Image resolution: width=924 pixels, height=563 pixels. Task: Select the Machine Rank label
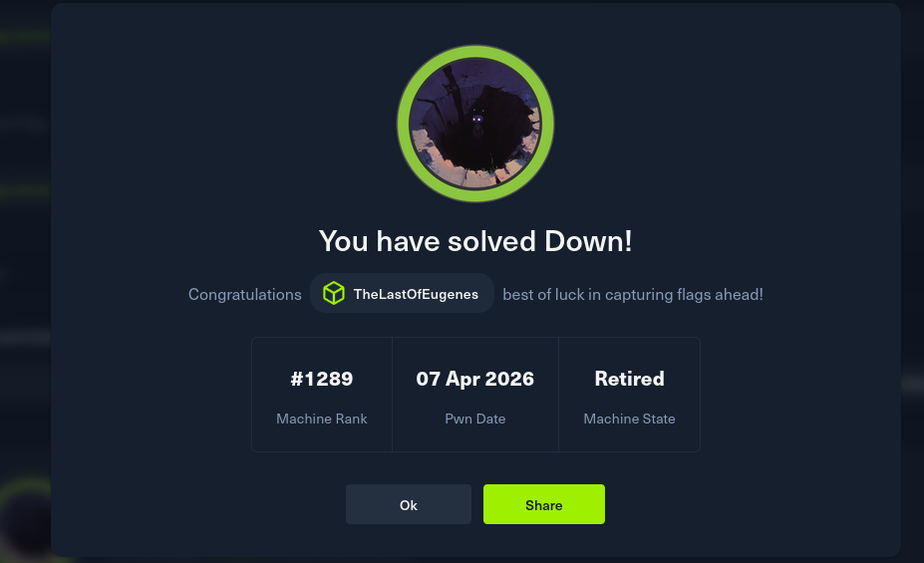[x=321, y=419]
